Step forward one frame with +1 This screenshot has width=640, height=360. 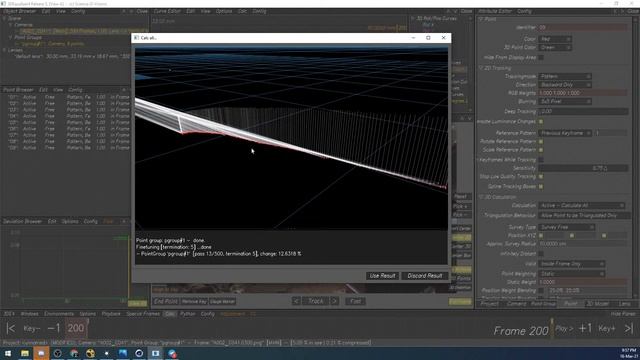point(585,328)
